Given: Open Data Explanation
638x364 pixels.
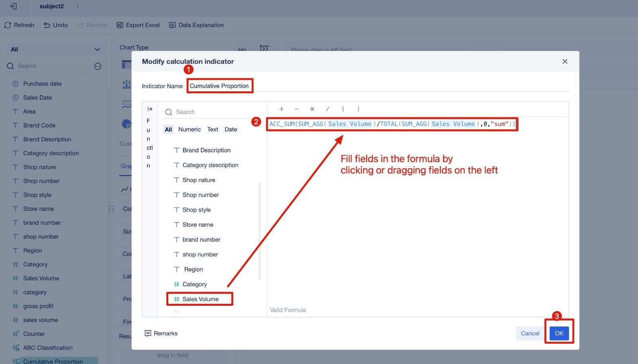Looking at the screenshot, I should pos(196,25).
